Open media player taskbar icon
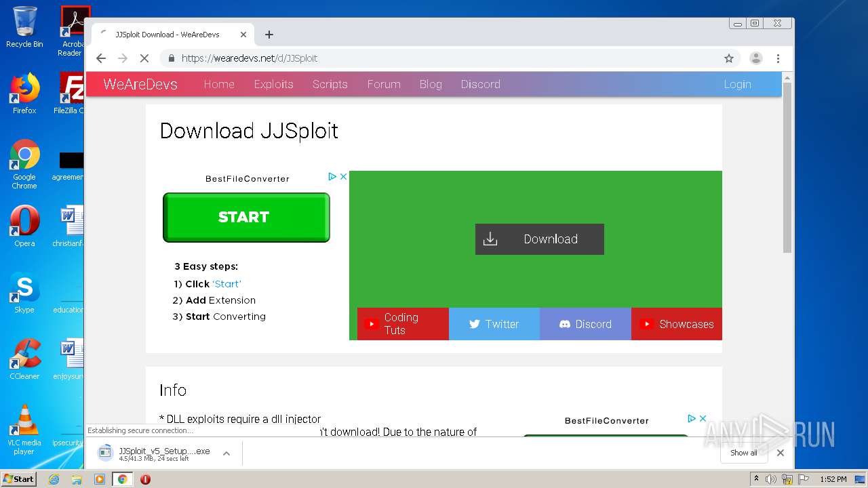This screenshot has width=868, height=488. point(100,479)
